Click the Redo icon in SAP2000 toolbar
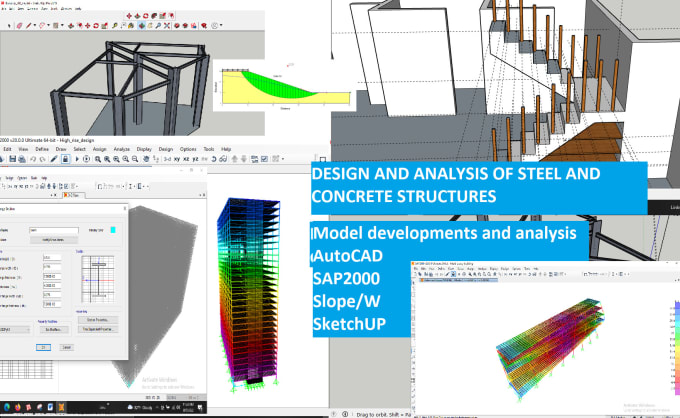Image resolution: width=680 pixels, height=418 pixels. click(42, 159)
